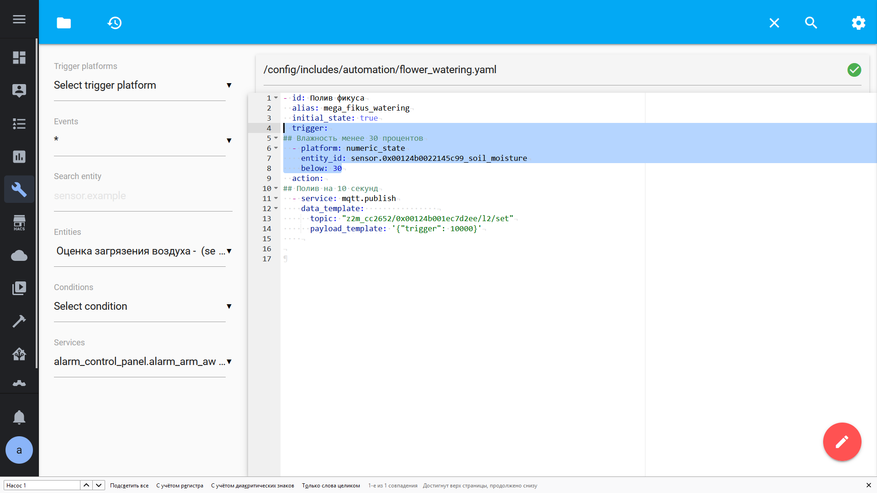This screenshot has height=493, width=877.
Task: Open the file browser folder icon
Action: coord(64,22)
